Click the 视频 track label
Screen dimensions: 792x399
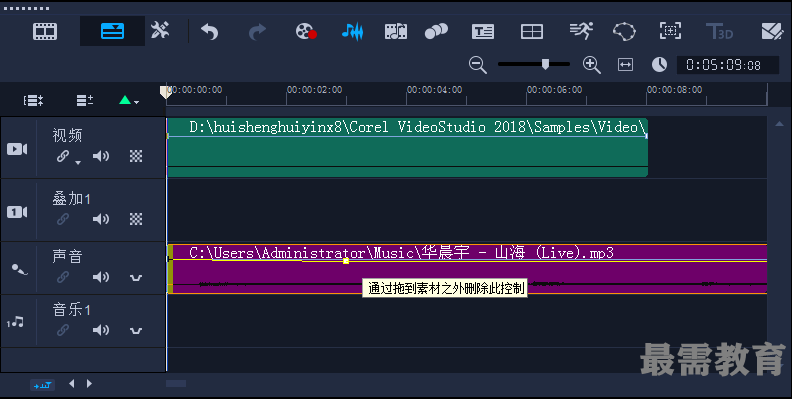tap(67, 135)
